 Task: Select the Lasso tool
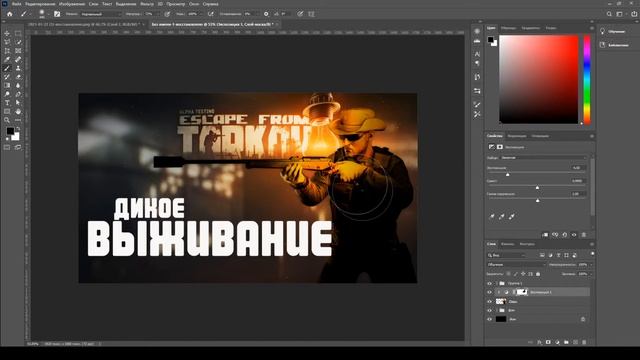coord(7,42)
